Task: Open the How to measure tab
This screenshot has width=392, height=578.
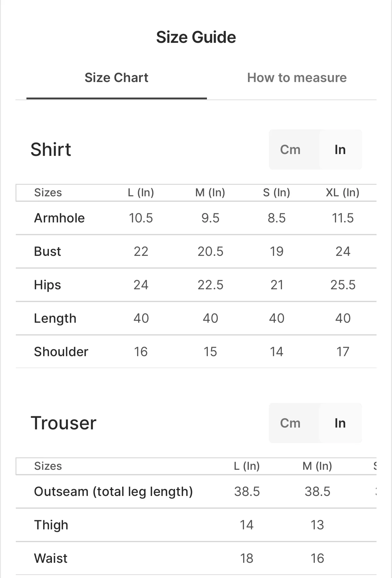Action: (297, 78)
